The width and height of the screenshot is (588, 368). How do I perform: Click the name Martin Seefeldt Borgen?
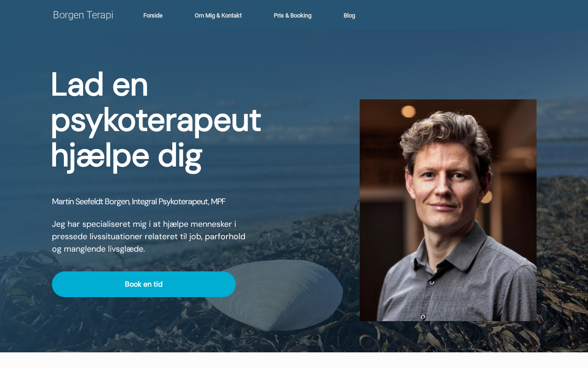pyautogui.click(x=91, y=201)
